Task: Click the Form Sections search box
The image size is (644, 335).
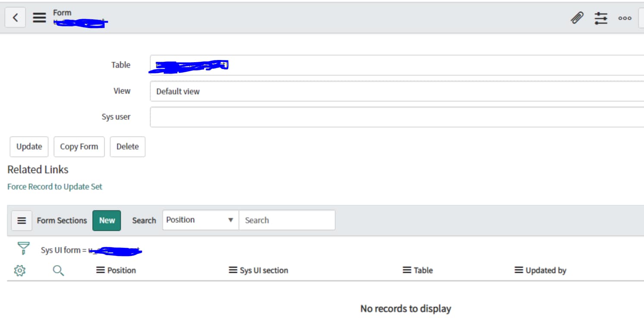Action: tap(287, 220)
